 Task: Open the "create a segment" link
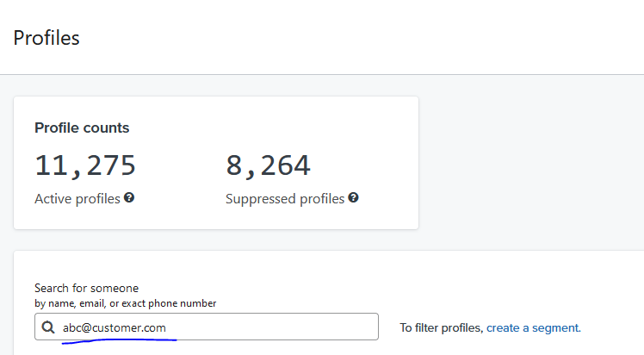tap(534, 328)
